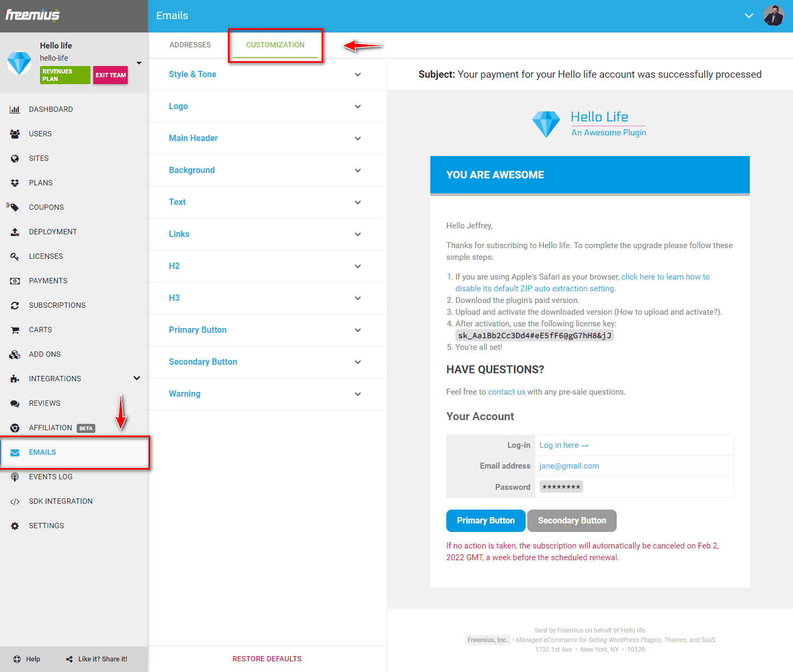Click the Freemius logo
The height and width of the screenshot is (672, 793).
pos(32,15)
